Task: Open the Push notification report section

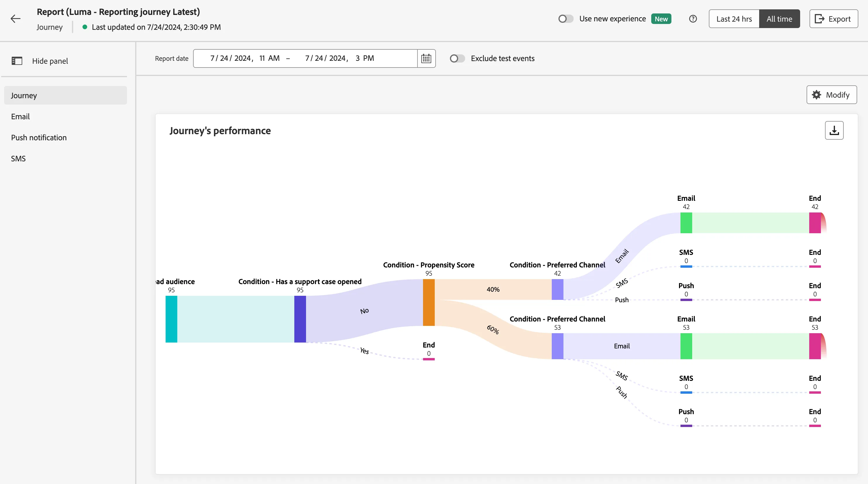Action: tap(65, 137)
